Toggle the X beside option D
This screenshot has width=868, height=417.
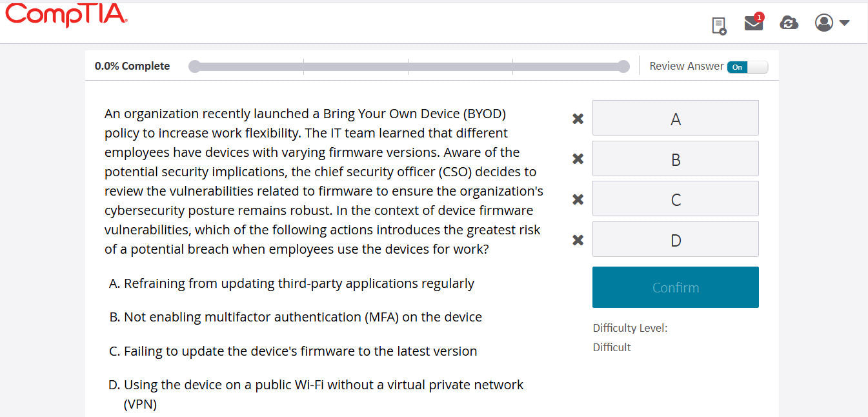coord(578,239)
